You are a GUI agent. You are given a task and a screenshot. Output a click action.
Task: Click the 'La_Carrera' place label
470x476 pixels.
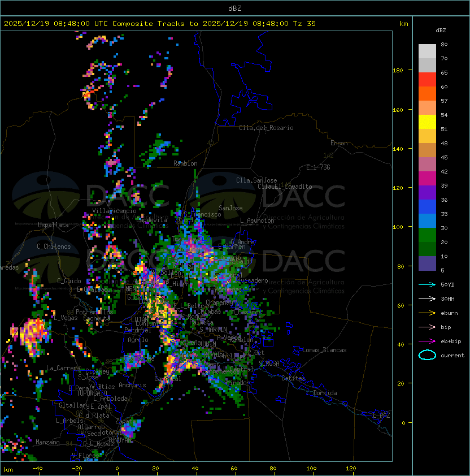[63, 368]
